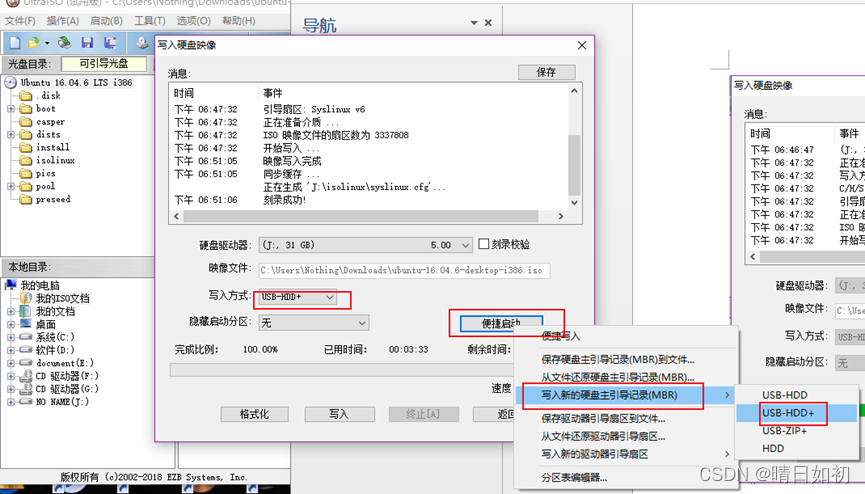Select the .disk folder icon
865x494 pixels.
pos(25,95)
